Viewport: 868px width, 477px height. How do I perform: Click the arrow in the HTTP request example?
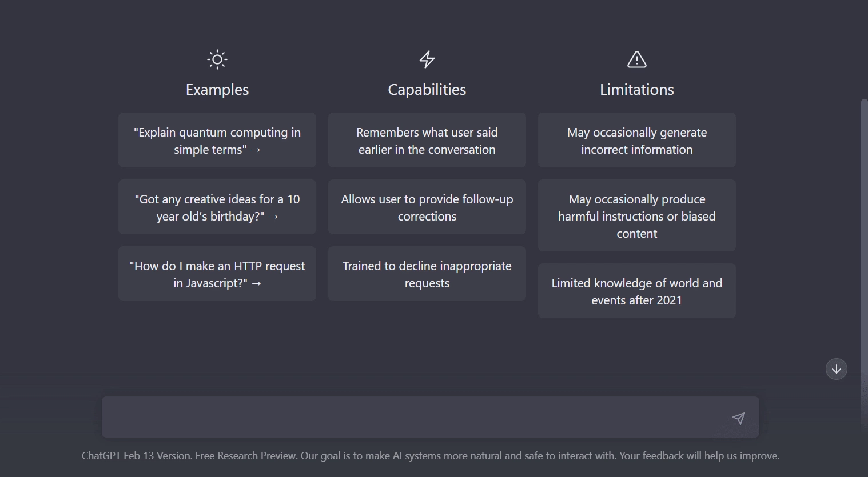[x=257, y=283]
